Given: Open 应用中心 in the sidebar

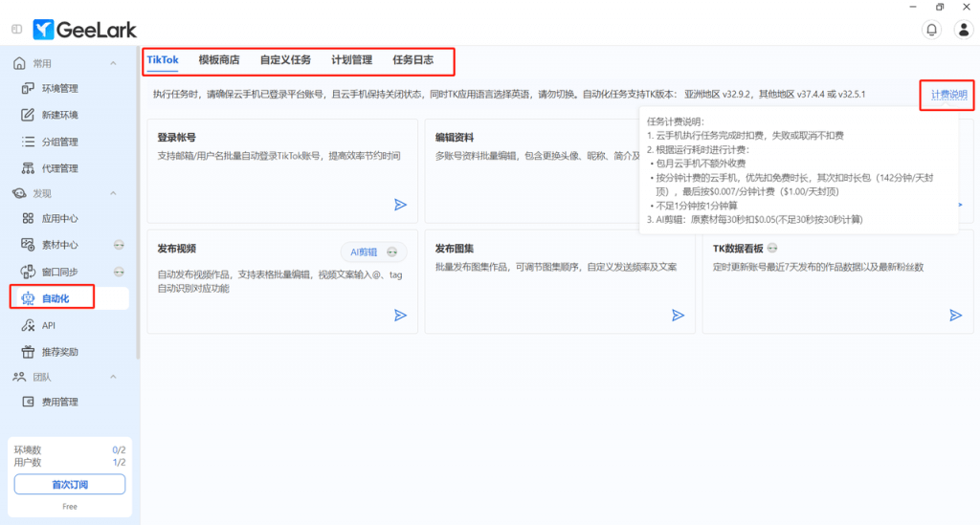Looking at the screenshot, I should tap(59, 219).
